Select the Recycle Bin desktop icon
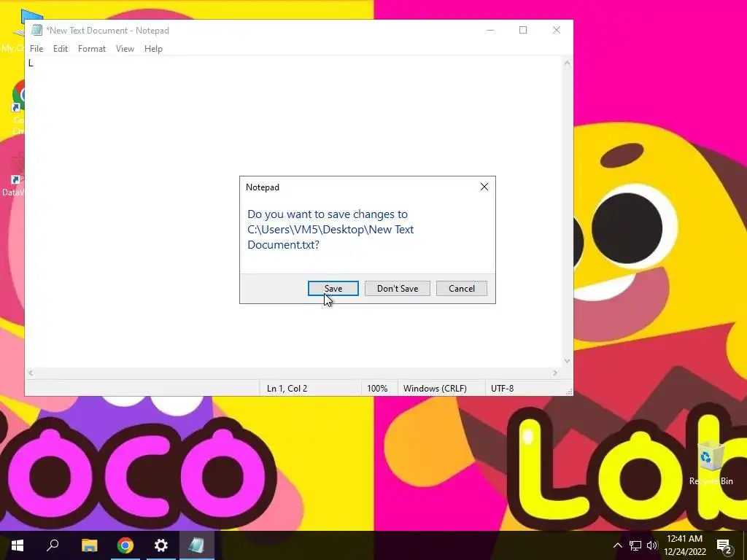This screenshot has height=560, width=747. (711, 463)
